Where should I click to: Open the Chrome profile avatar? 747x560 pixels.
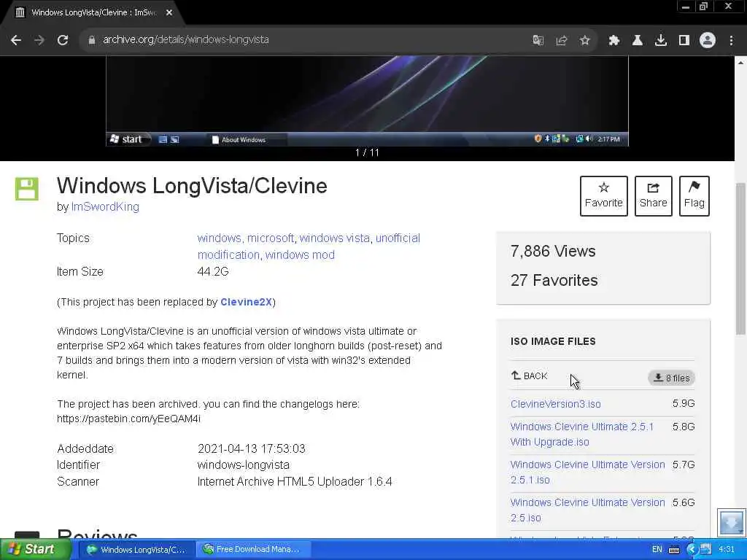[708, 40]
